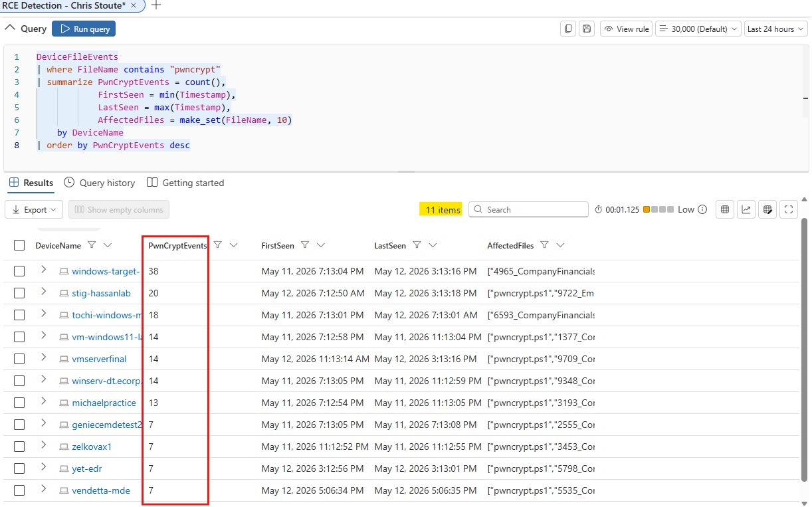Check the vmserverfinal row checkbox
Image resolution: width=812 pixels, height=507 pixels.
tap(19, 359)
